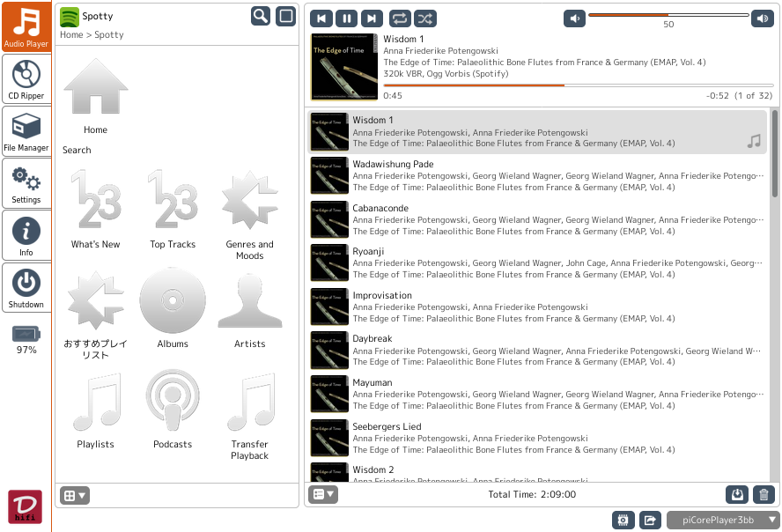Seek within track progress bar
The height and width of the screenshot is (532, 782).
pos(579,85)
